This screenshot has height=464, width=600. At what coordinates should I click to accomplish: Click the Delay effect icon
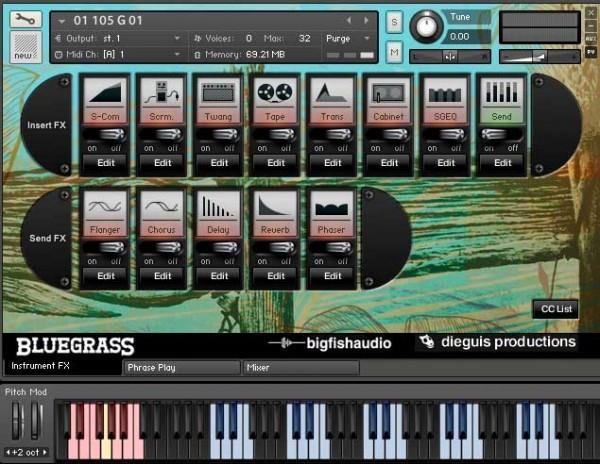click(218, 206)
